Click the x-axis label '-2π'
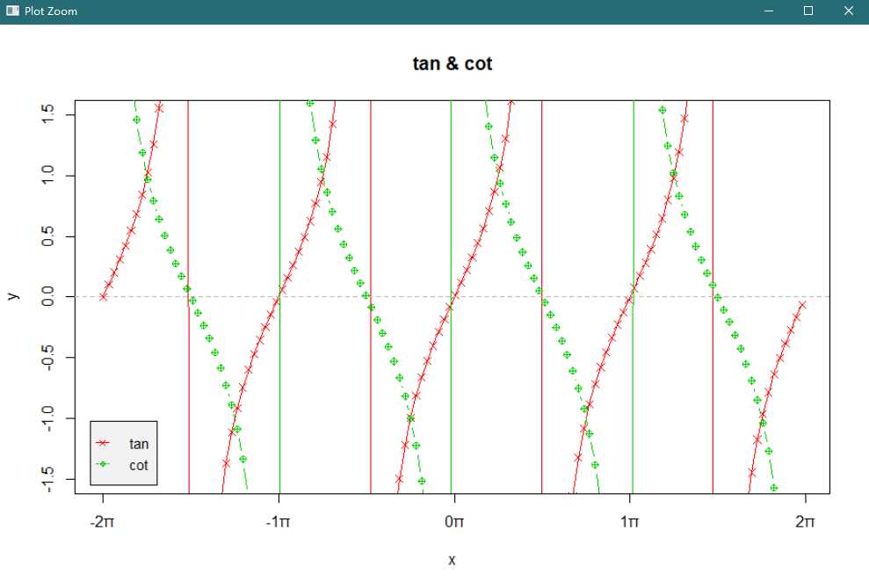Image resolution: width=869 pixels, height=588 pixels. tap(102, 521)
